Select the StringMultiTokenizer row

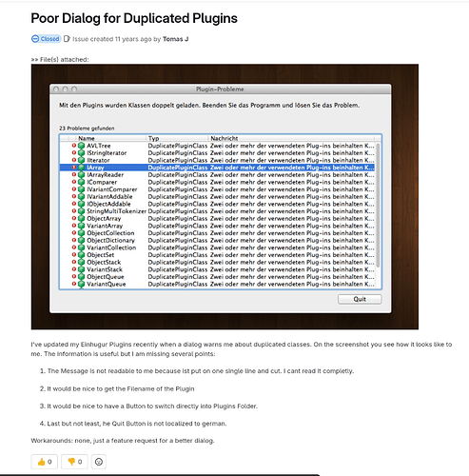point(217,211)
